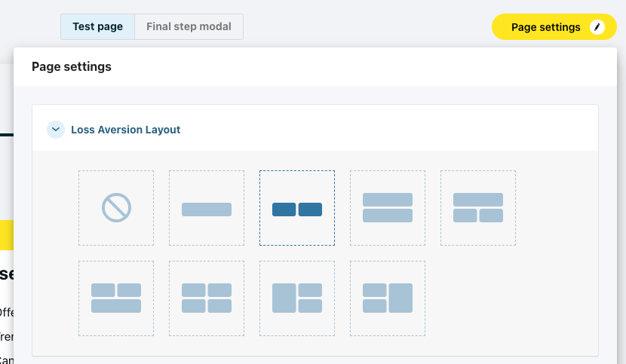This screenshot has height=364, width=626.
Task: Click the cut-off 'Offe' text line at left
Action: (6, 312)
